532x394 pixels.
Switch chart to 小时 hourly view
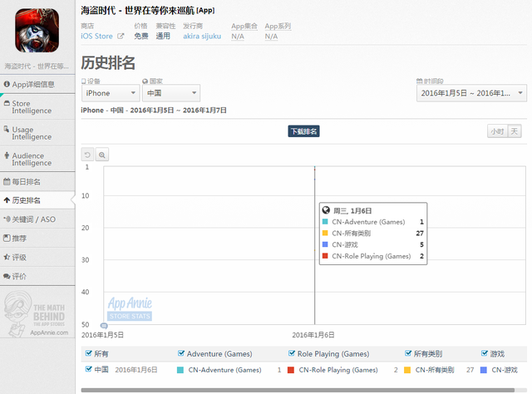(x=497, y=131)
